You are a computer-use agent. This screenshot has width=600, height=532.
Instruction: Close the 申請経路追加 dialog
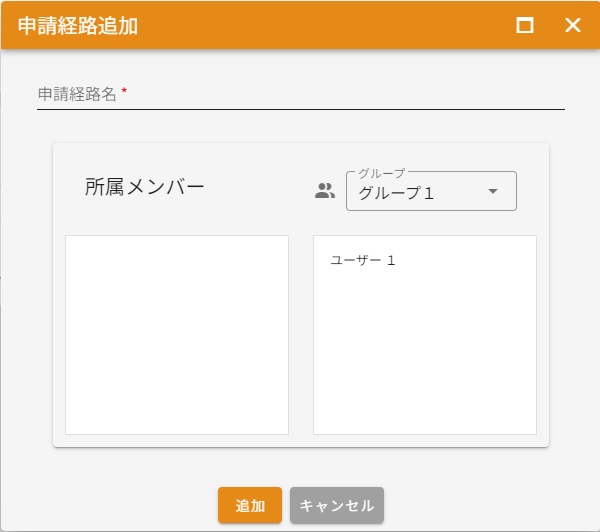pyautogui.click(x=572, y=25)
